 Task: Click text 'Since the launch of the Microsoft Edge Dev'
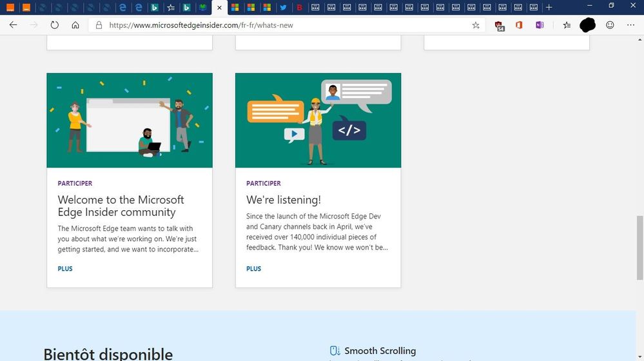[313, 216]
